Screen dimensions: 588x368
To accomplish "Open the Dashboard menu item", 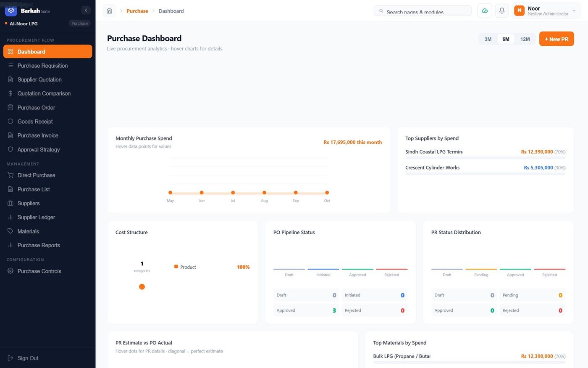I will pyautogui.click(x=47, y=51).
